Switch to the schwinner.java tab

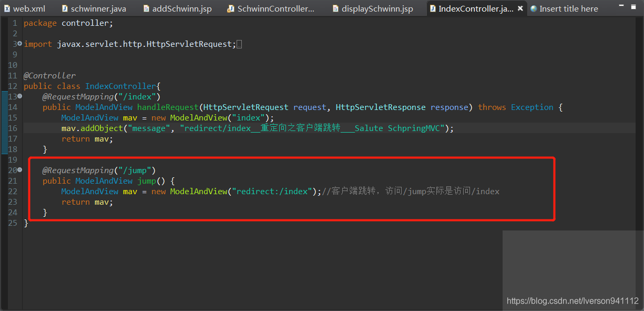click(x=93, y=9)
